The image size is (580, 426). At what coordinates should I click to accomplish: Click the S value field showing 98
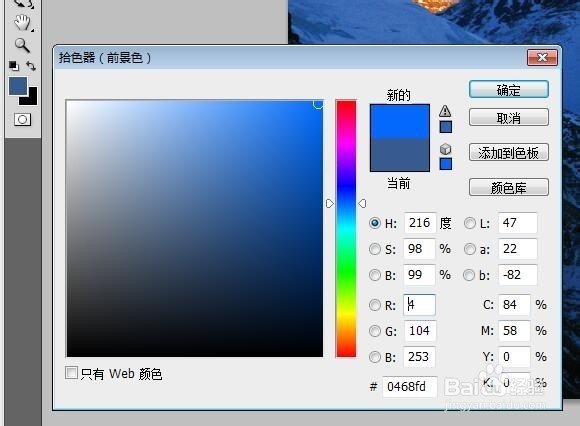pyautogui.click(x=419, y=249)
